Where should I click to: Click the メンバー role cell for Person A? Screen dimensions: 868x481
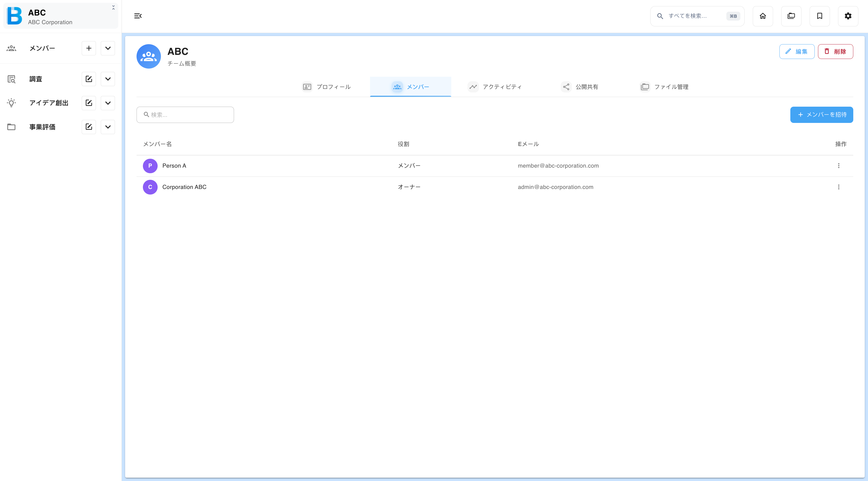pos(409,166)
